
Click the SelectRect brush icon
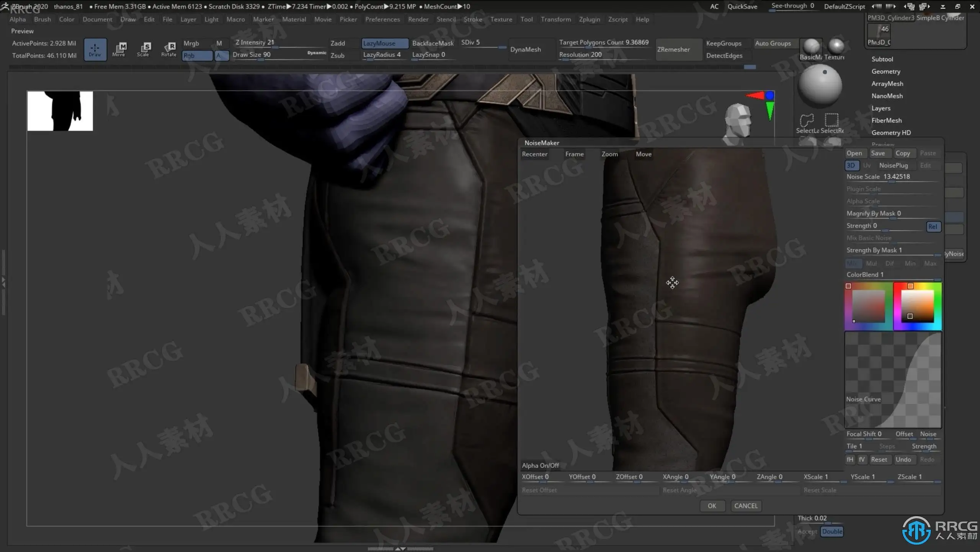tap(831, 122)
